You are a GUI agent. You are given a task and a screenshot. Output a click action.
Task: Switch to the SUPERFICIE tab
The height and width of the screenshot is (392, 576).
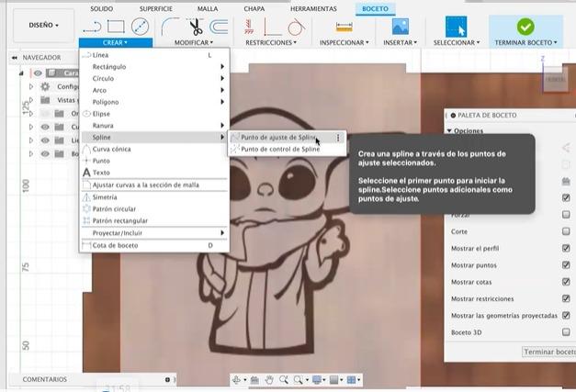tap(156, 8)
